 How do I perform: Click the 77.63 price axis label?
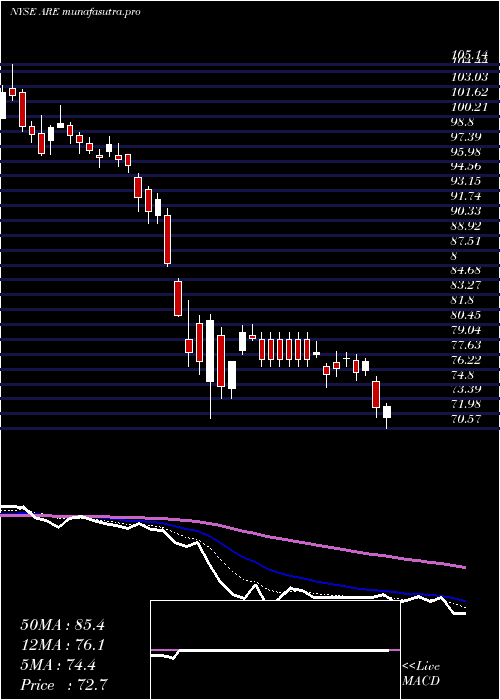coord(466,345)
